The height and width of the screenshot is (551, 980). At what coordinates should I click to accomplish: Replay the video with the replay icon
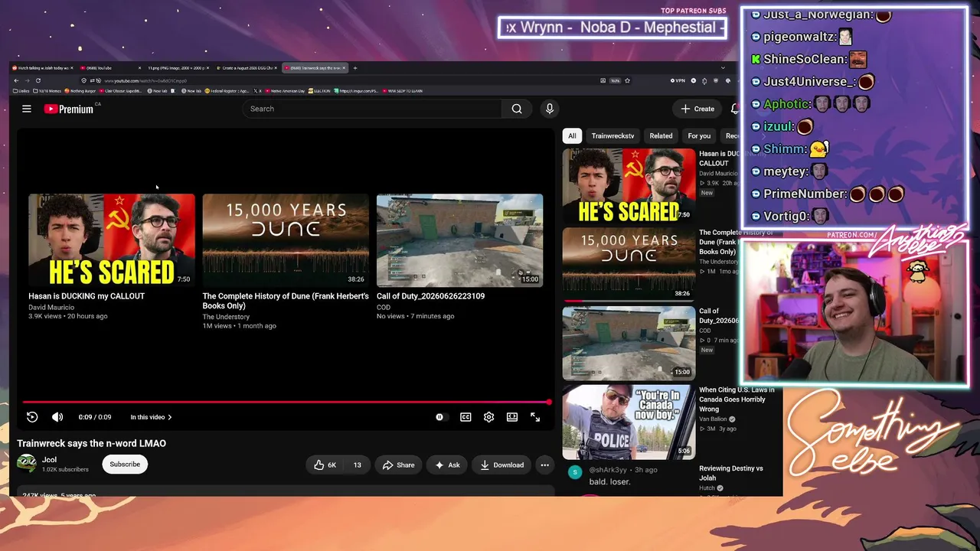[x=32, y=417]
